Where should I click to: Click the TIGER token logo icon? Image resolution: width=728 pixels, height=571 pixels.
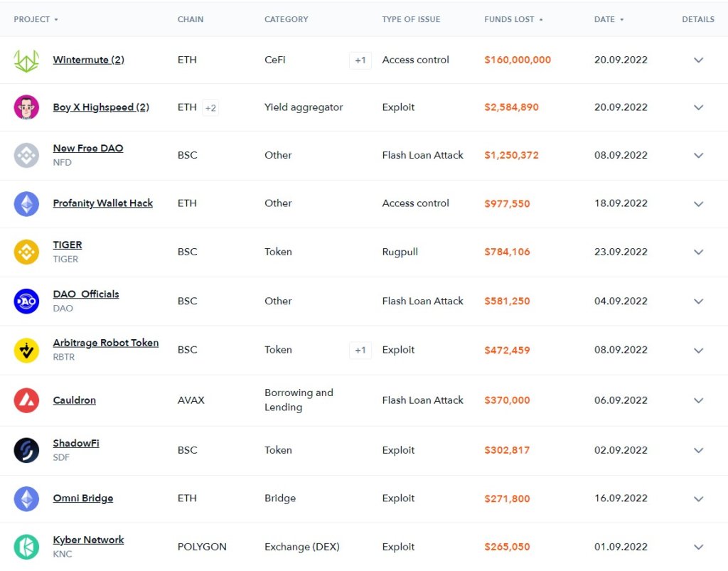click(26, 252)
